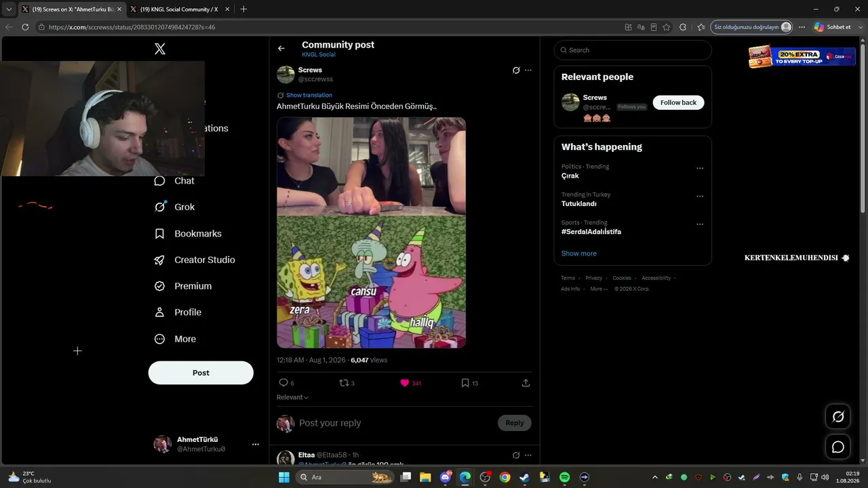Open Bookmarks in the X sidebar
868x488 pixels.
pos(189,234)
